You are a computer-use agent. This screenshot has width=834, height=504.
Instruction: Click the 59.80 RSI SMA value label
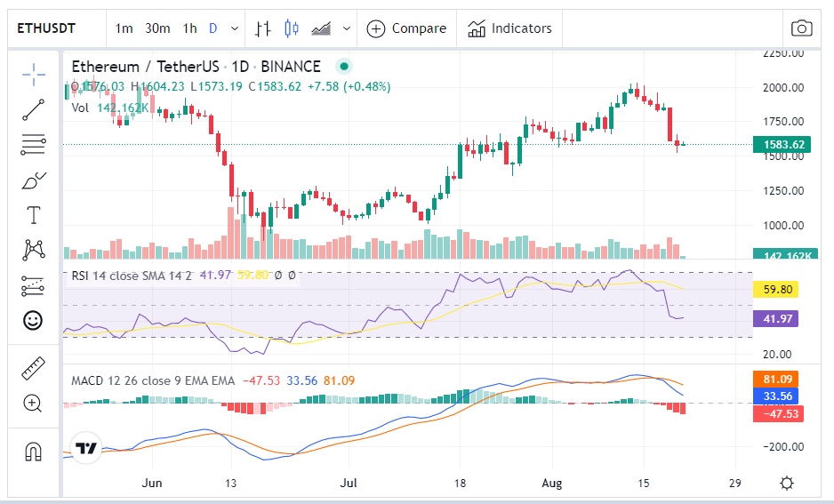(x=776, y=290)
